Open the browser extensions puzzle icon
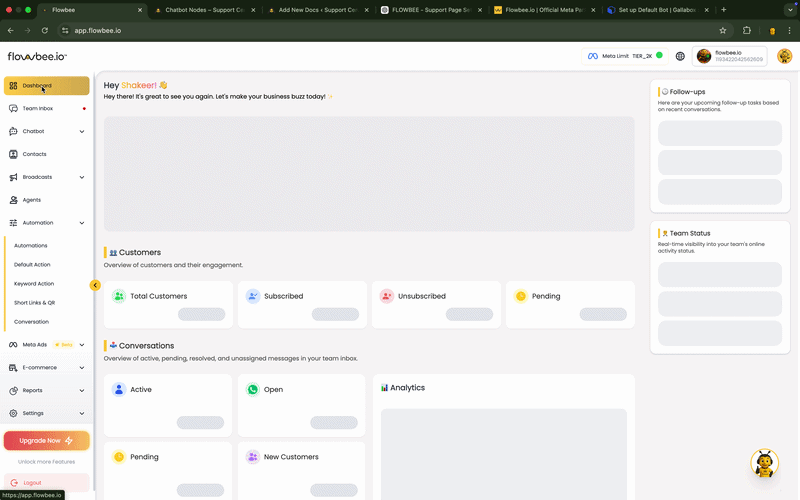 (746, 31)
